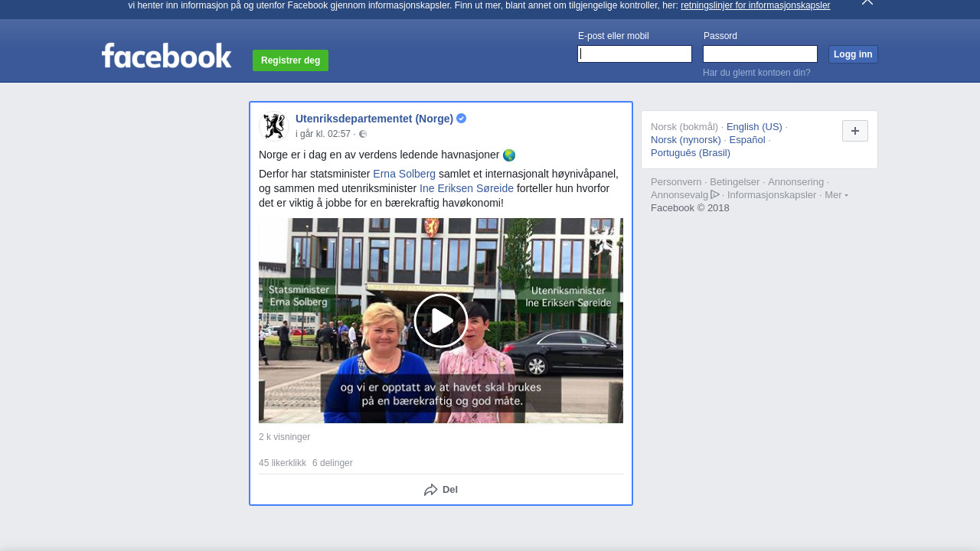
Task: Click the share arrow icon
Action: [x=431, y=490]
